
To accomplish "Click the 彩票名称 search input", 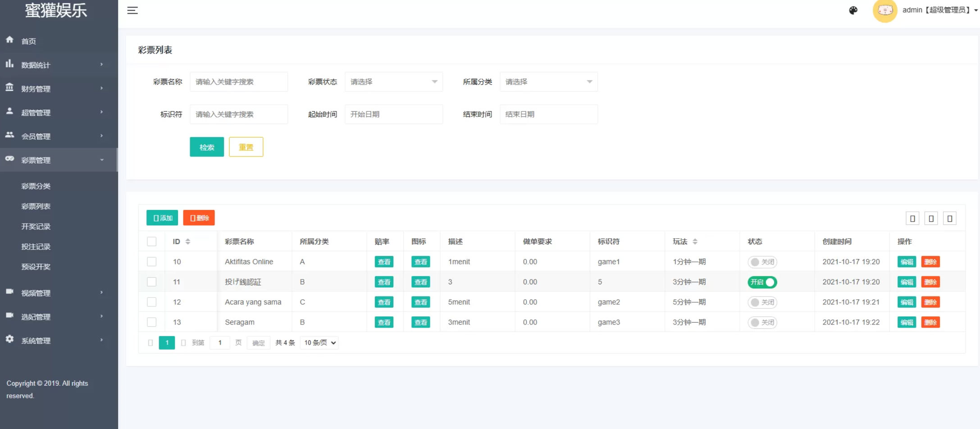I will click(239, 82).
